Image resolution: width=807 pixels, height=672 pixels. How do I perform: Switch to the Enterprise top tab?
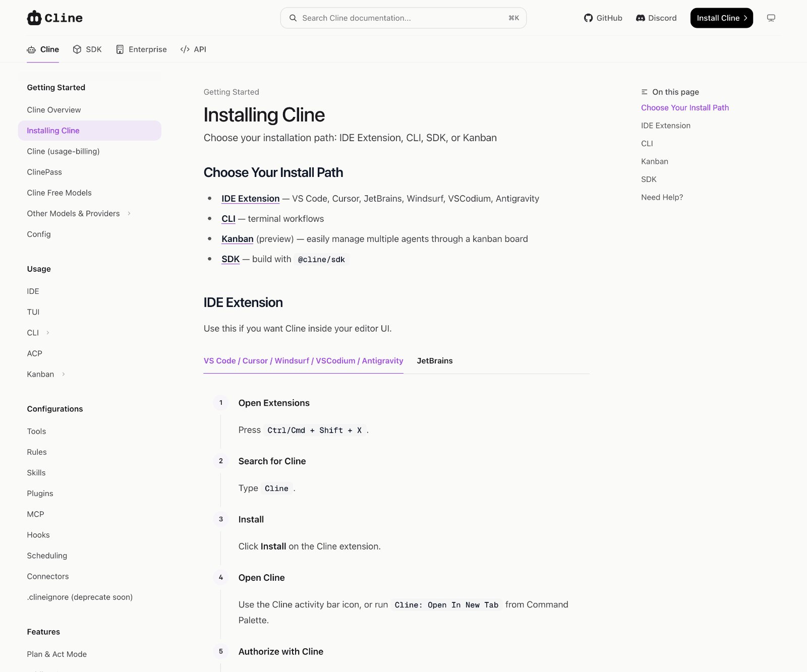pos(141,49)
